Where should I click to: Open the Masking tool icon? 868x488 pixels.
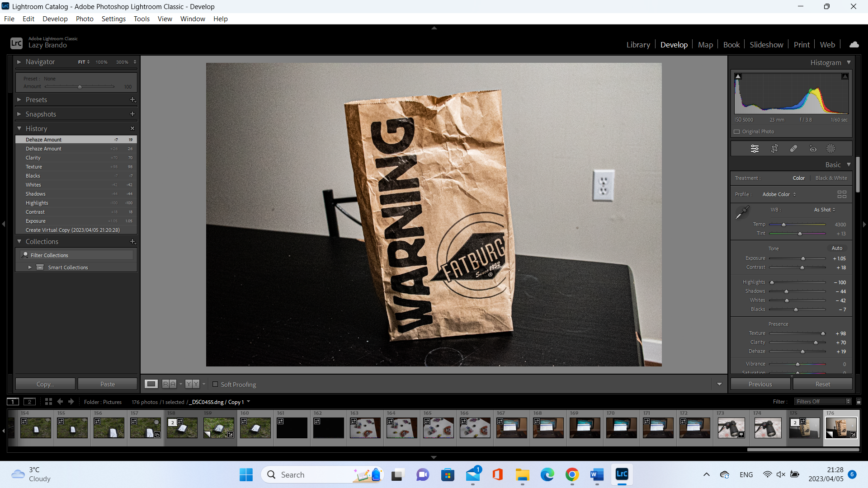coord(831,149)
